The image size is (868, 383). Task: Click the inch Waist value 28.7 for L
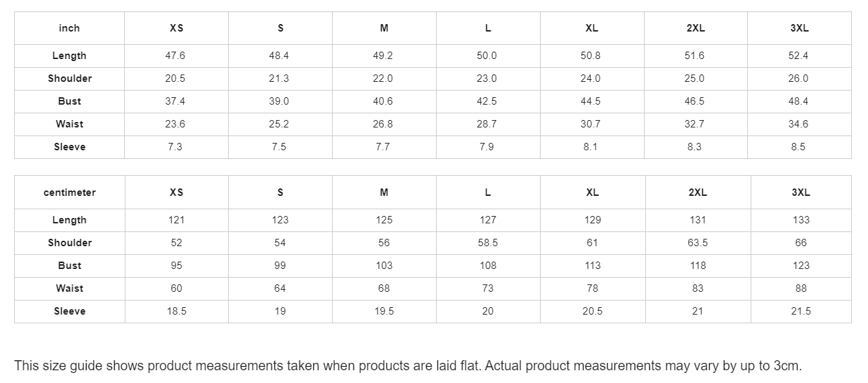(x=487, y=124)
